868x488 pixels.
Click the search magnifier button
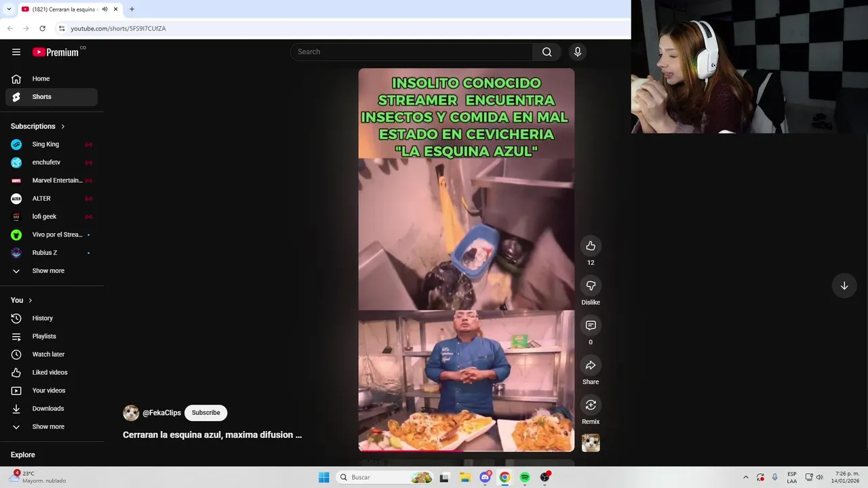point(547,52)
